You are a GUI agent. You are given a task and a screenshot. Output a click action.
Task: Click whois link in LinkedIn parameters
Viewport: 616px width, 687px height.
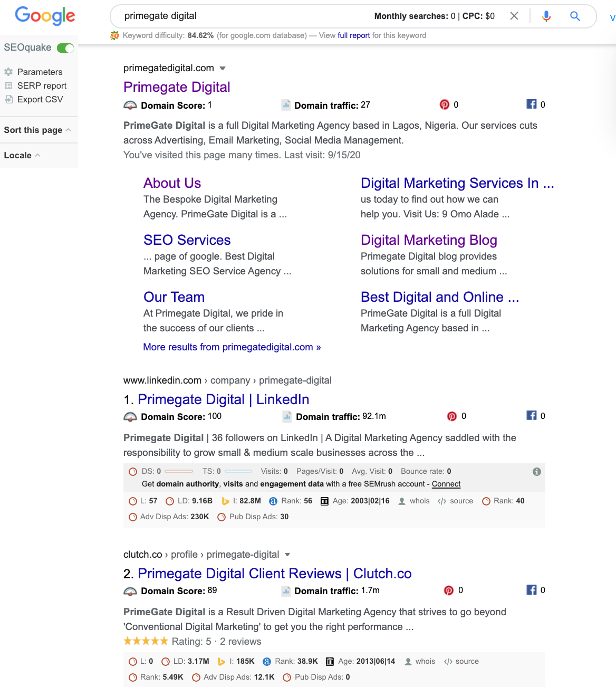[420, 501]
